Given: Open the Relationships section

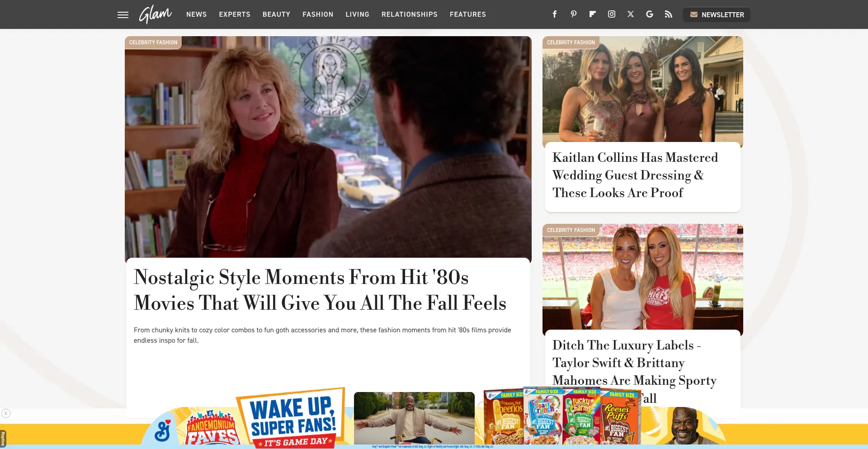Looking at the screenshot, I should [409, 14].
